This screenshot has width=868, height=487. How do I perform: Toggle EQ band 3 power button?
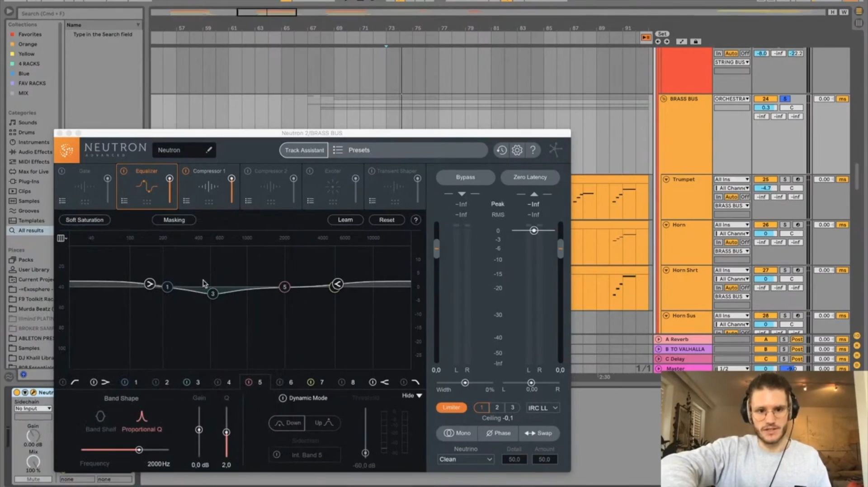click(186, 382)
